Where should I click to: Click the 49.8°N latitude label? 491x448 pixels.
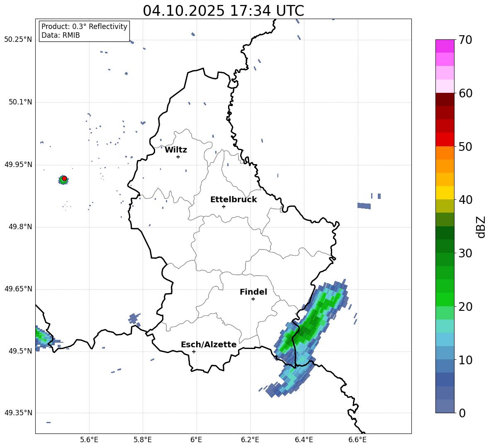click(20, 227)
